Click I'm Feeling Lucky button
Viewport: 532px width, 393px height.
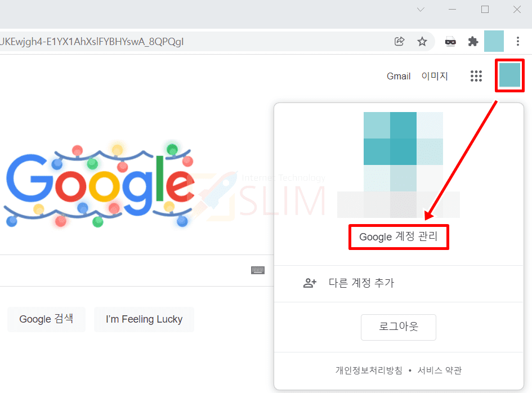click(144, 319)
